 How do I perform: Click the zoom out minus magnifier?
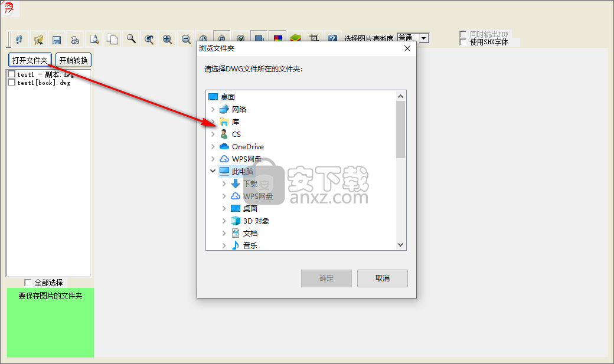pos(186,39)
